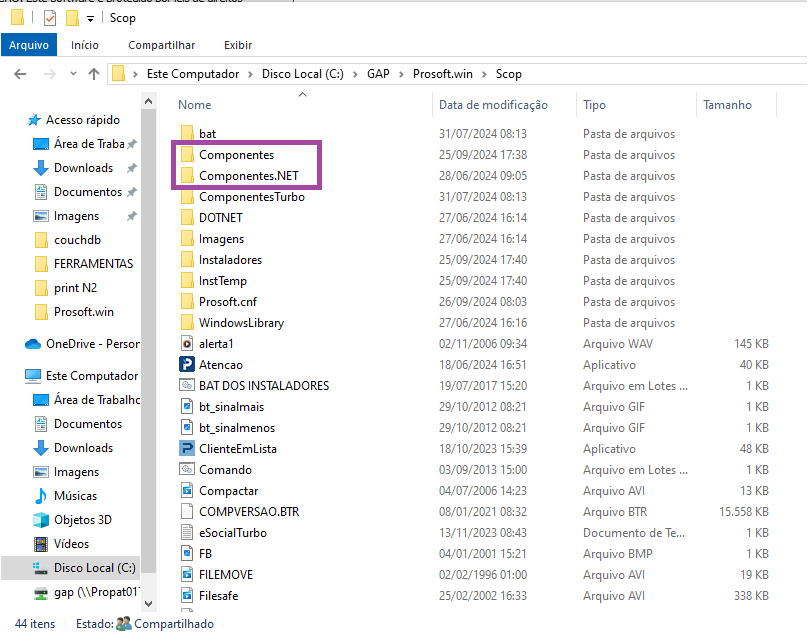
Task: Sort by the Nome column header
Action: pyautogui.click(x=195, y=105)
